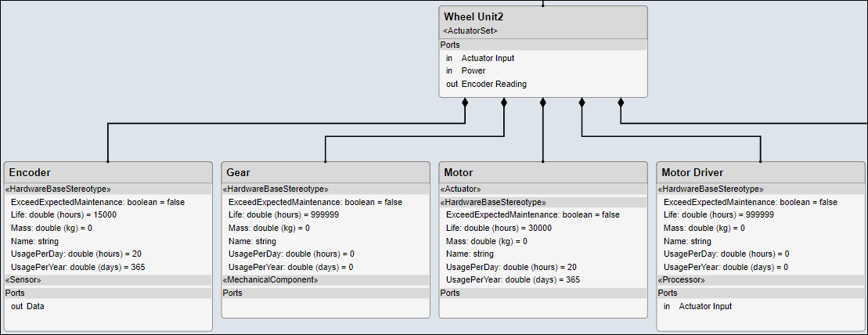
Task: Click the Motor component header
Action: click(x=458, y=172)
